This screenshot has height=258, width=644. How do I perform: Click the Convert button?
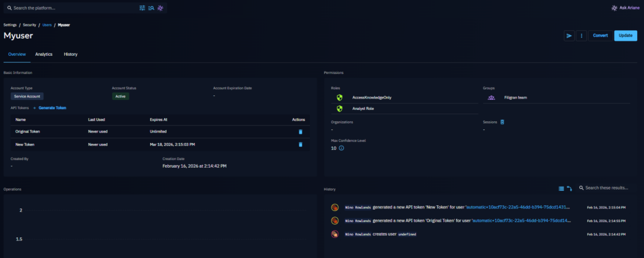(600, 36)
